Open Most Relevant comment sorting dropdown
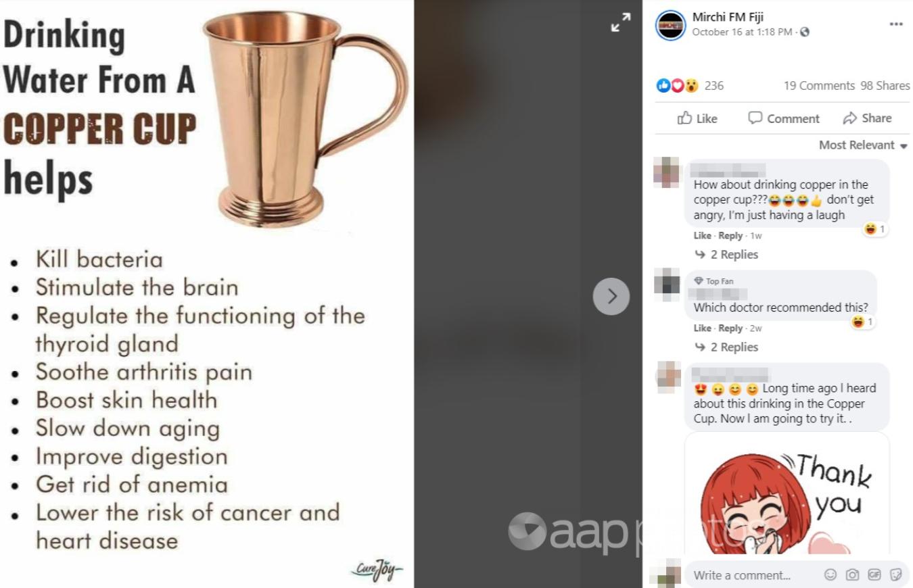The height and width of the screenshot is (588, 913). 863,145
